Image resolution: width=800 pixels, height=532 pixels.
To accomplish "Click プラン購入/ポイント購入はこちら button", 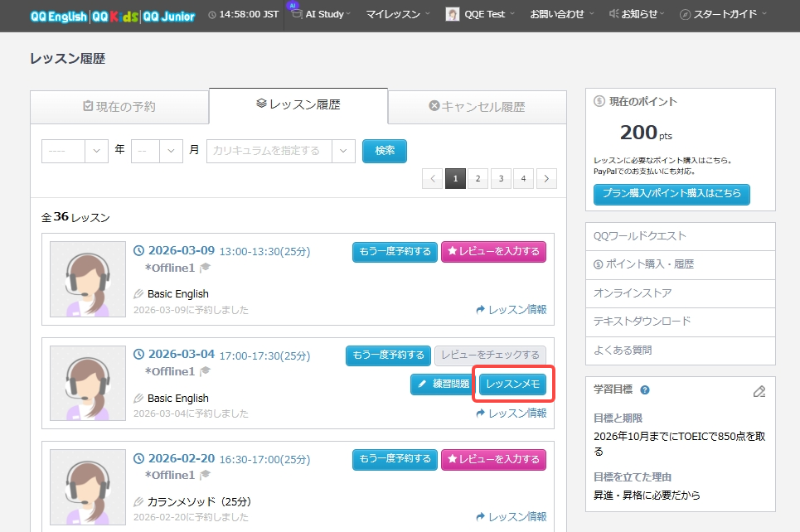I will (672, 195).
